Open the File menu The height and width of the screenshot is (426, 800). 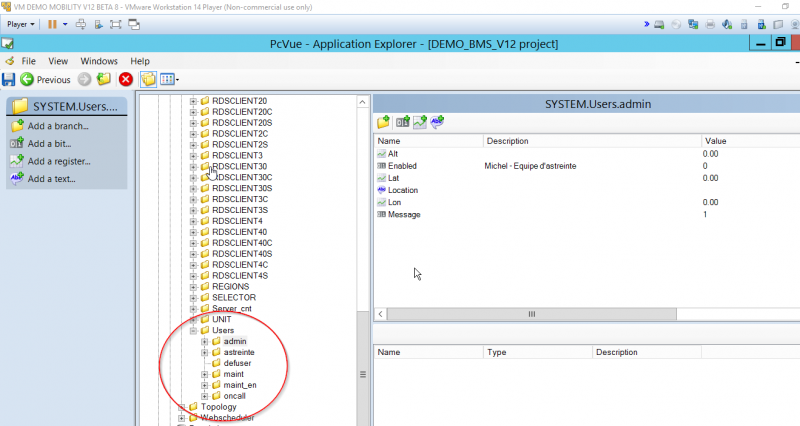coord(29,61)
